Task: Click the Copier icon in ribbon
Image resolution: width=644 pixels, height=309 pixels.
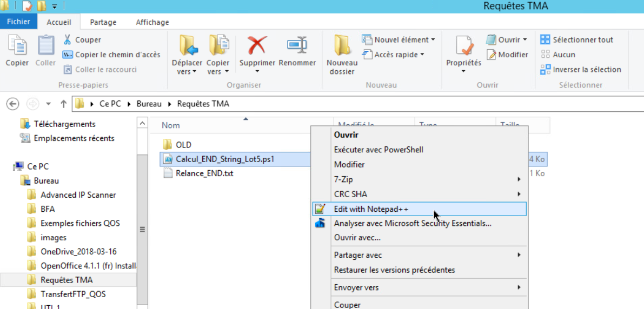Action: point(17,46)
